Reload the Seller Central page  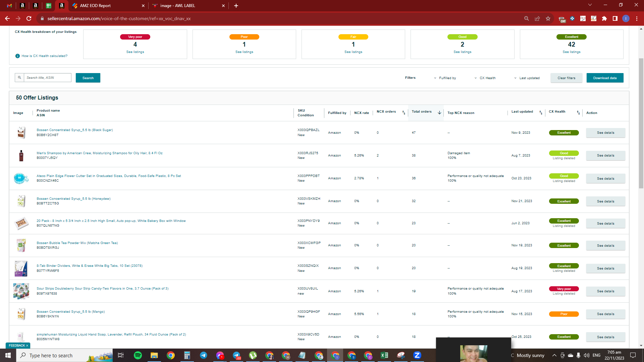pos(29,18)
